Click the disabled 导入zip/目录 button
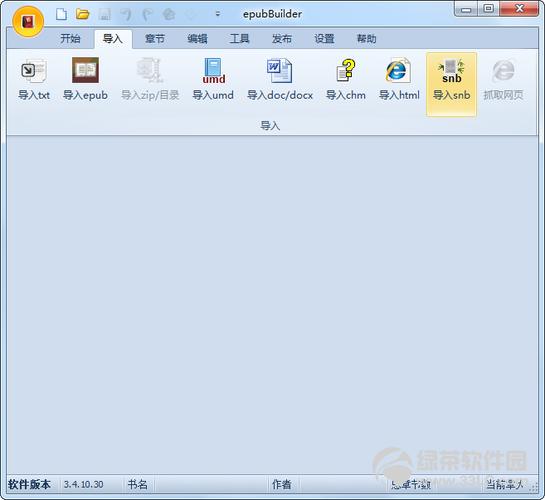 [x=150, y=80]
